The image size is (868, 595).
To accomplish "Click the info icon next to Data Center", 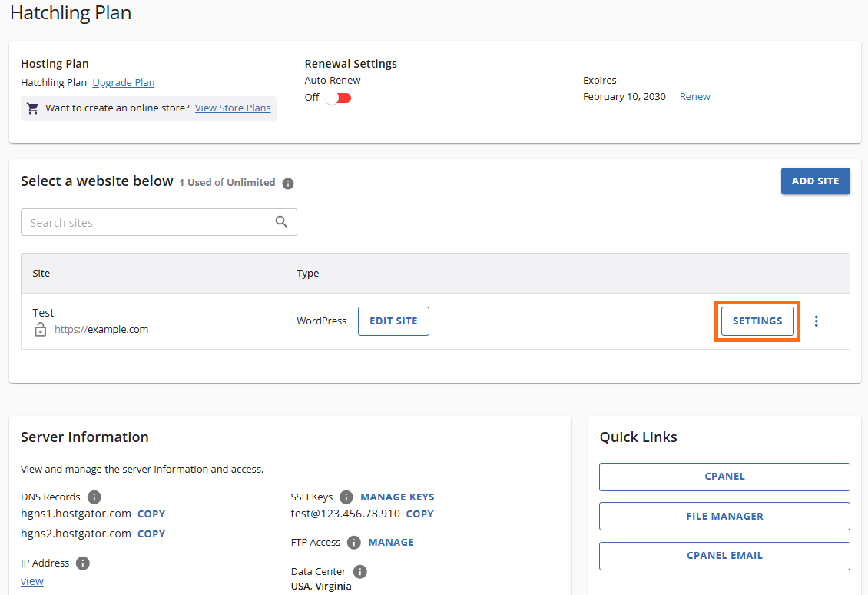I will (359, 572).
